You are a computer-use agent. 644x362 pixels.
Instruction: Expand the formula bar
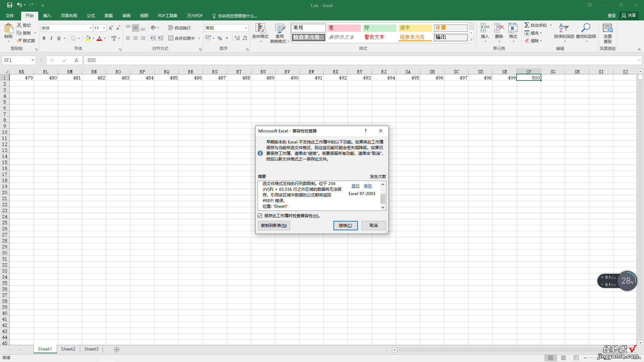tap(639, 60)
